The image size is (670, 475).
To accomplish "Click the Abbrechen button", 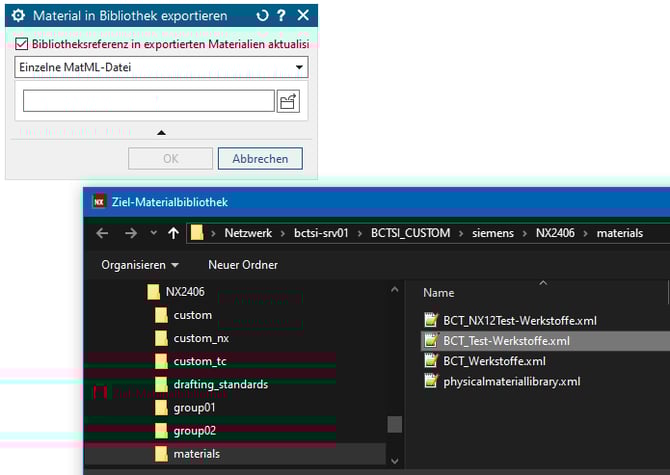I will point(260,159).
